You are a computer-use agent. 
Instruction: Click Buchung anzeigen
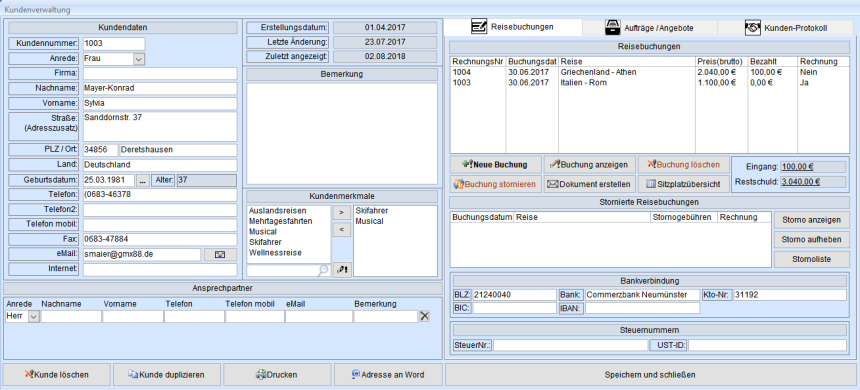pyautogui.click(x=590, y=164)
